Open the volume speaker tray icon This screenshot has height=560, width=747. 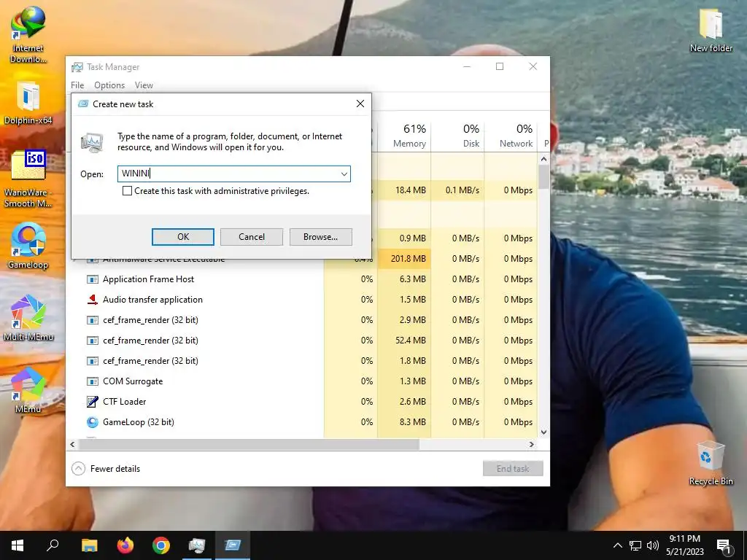click(653, 545)
